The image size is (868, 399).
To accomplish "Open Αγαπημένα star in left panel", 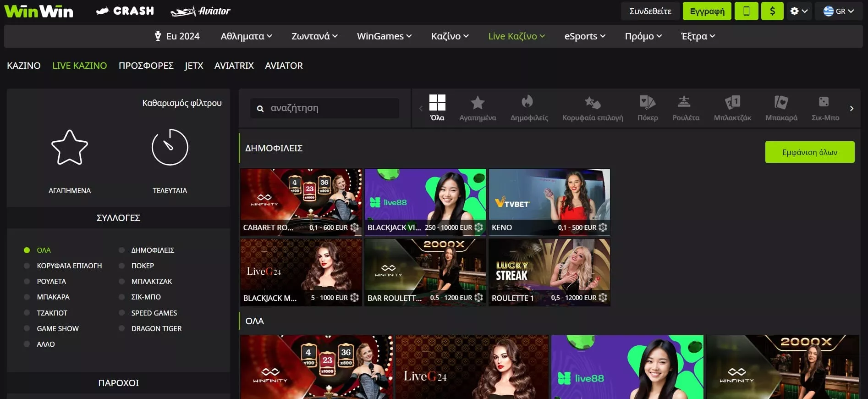I will click(x=70, y=148).
